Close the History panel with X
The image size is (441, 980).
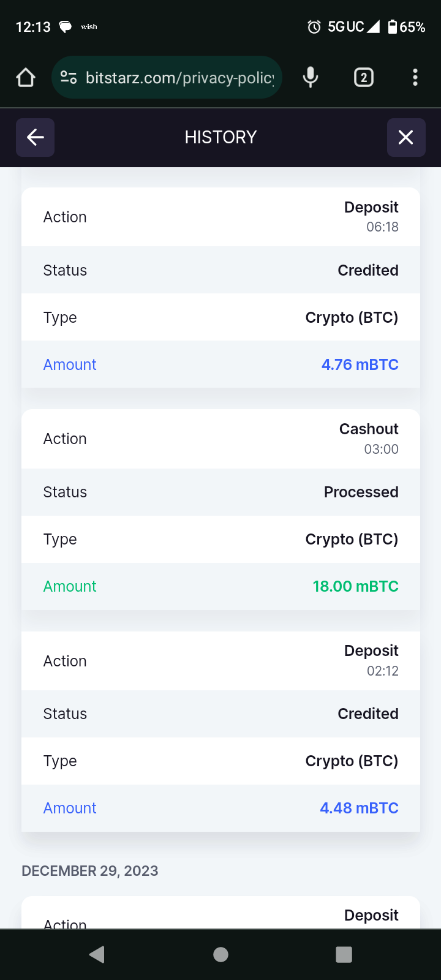(x=405, y=137)
